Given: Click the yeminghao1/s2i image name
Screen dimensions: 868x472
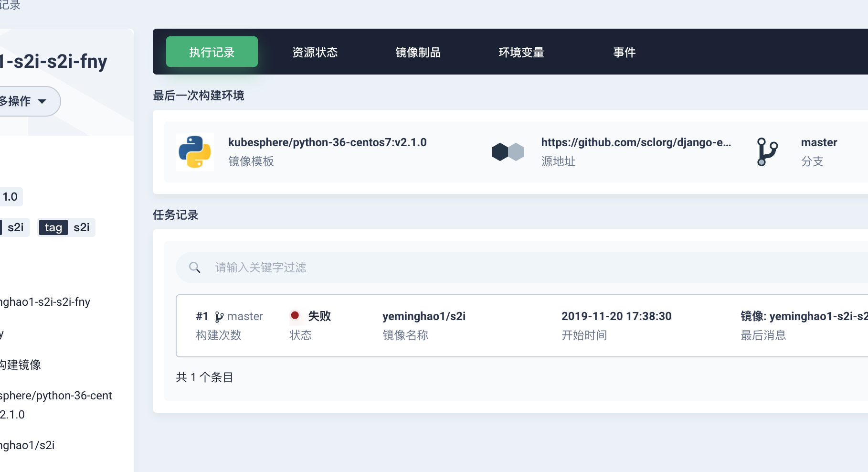Looking at the screenshot, I should 424,316.
